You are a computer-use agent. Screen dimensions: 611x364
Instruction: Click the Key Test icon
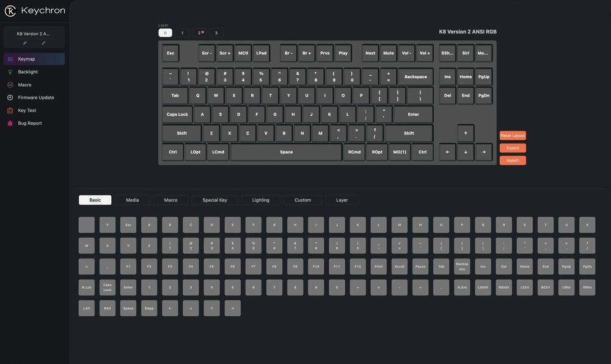10,110
